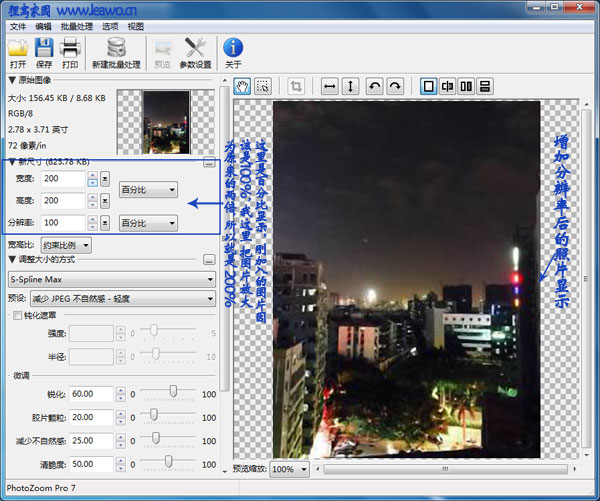Viewport: 600px width, 501px height.
Task: Open the 文件 menu
Action: (x=18, y=26)
